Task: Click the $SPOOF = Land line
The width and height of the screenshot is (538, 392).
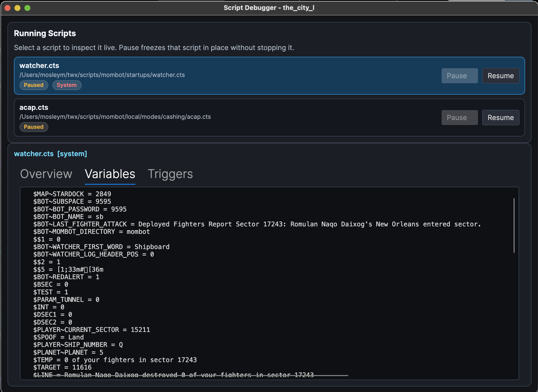Action: pos(59,337)
